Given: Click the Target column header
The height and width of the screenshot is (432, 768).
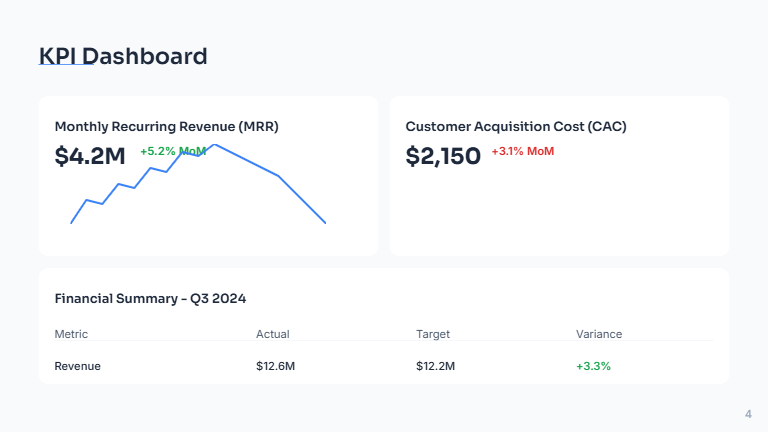Looking at the screenshot, I should click(x=433, y=334).
